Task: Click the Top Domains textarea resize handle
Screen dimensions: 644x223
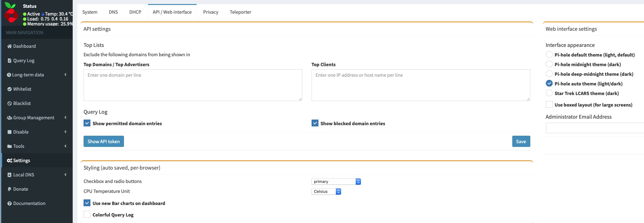Action: click(x=300, y=99)
